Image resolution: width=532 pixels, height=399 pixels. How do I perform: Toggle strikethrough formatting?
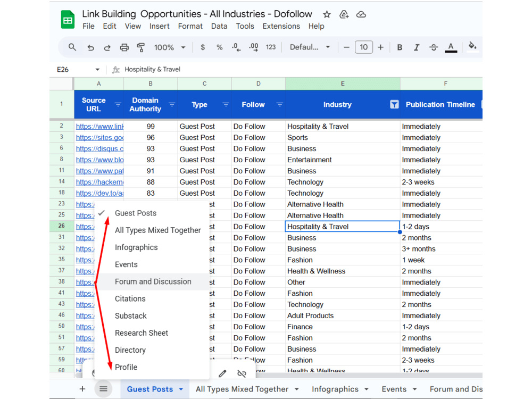[x=433, y=47]
